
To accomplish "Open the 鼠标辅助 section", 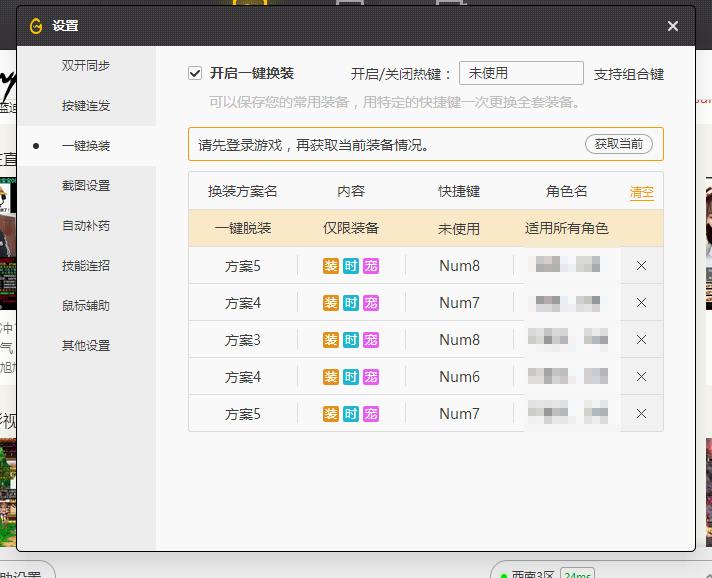I will pos(86,306).
